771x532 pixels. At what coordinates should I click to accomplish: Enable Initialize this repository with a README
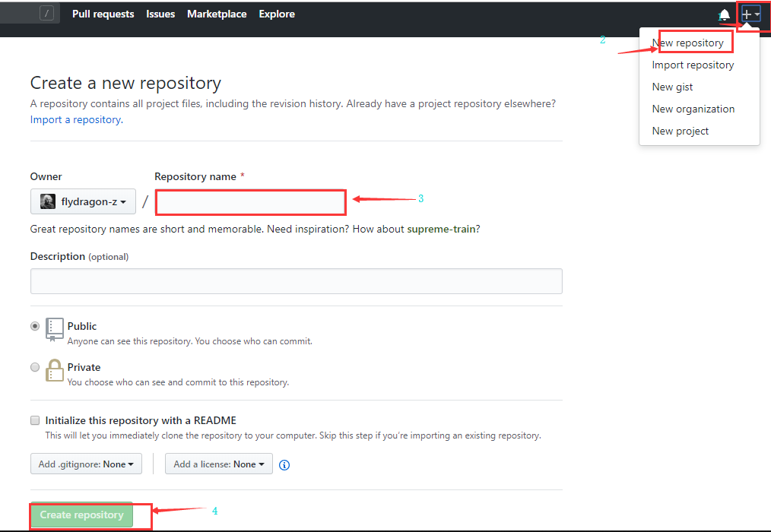35,420
